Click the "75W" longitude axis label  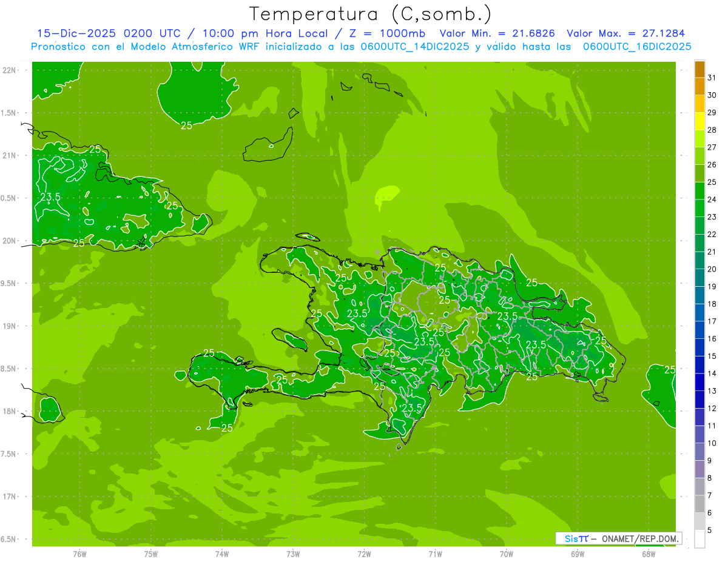point(151,554)
